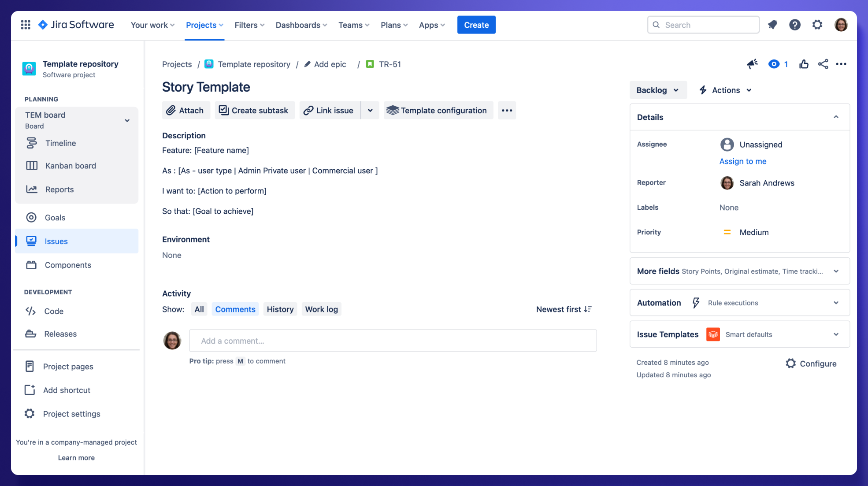Open the Backlog status dropdown
The width and height of the screenshot is (868, 486).
[658, 90]
